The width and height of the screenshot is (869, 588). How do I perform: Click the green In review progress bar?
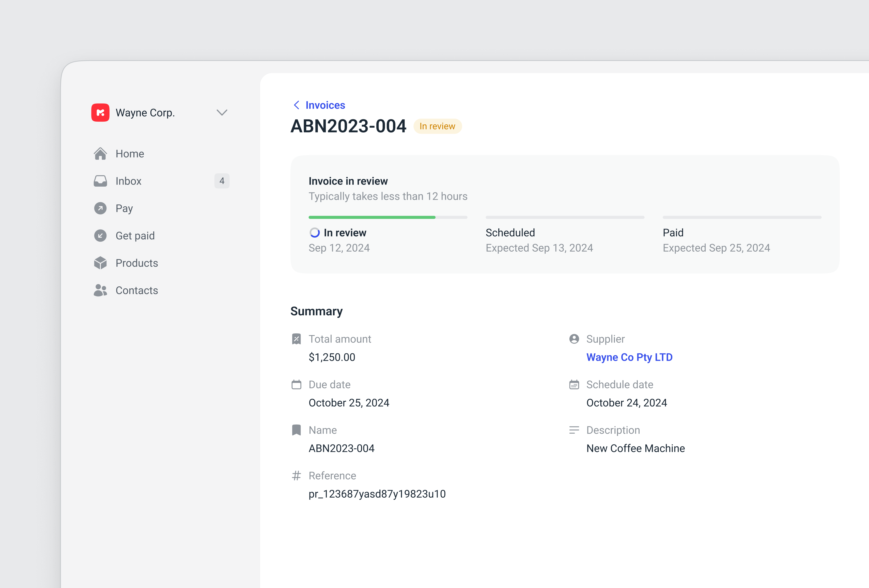(x=372, y=217)
